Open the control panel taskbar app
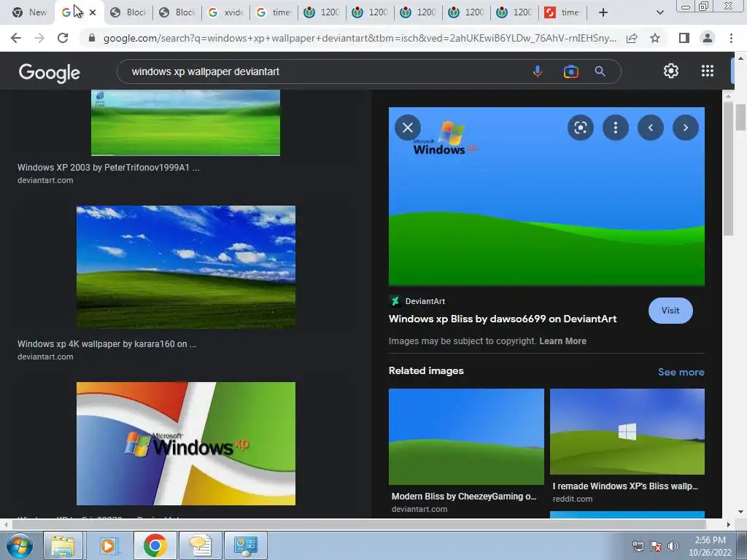Image resolution: width=747 pixels, height=560 pixels. pyautogui.click(x=246, y=545)
